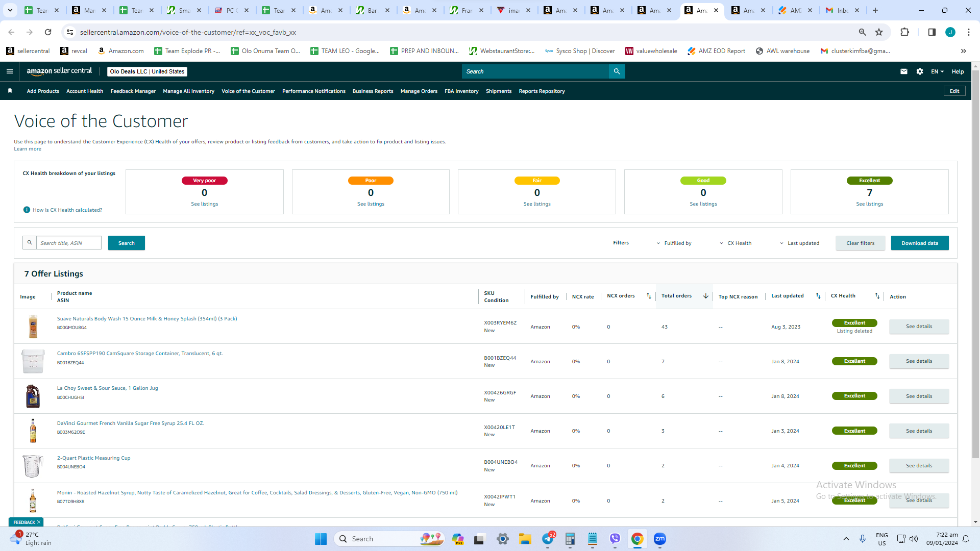The height and width of the screenshot is (551, 980).
Task: Sort by NCX orders arrows icon
Action: pos(649,296)
